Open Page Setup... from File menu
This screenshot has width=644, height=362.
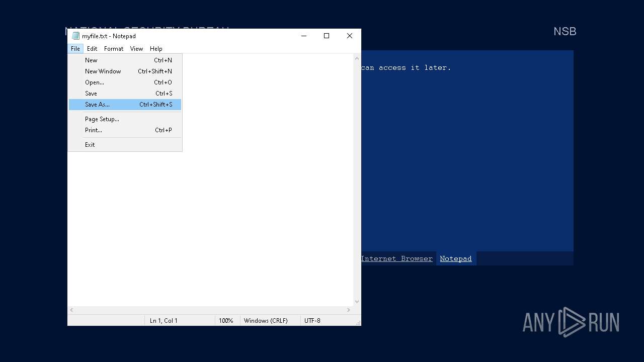(125, 119)
